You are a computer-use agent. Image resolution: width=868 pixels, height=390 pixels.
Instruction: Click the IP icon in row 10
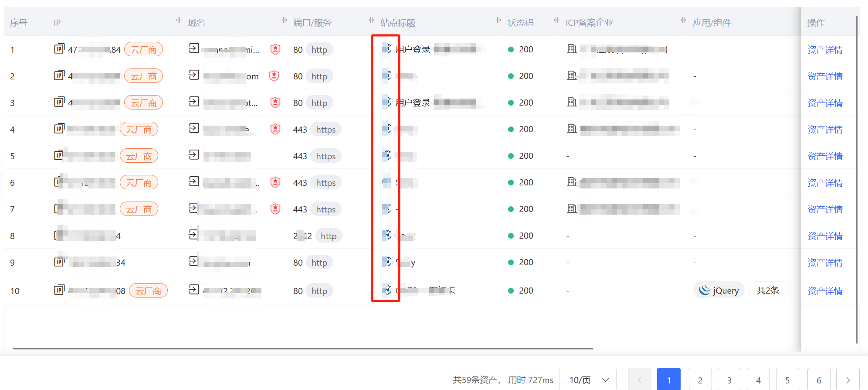tap(59, 290)
